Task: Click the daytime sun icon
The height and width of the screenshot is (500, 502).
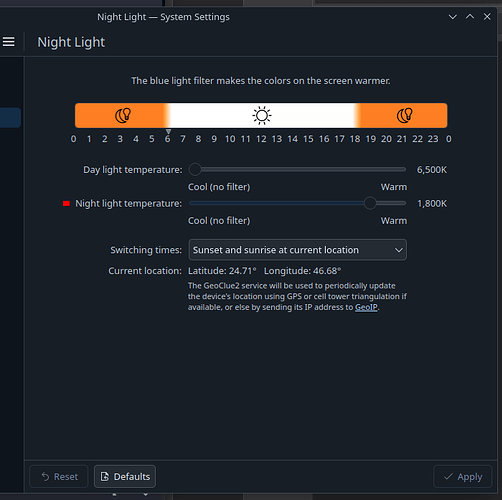Action: [262, 116]
